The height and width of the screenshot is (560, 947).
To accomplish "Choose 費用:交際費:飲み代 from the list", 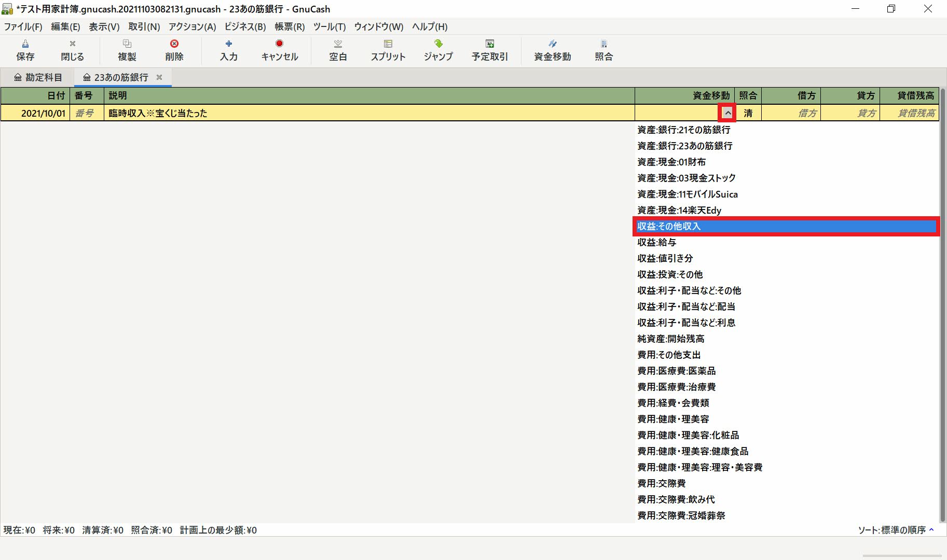I will point(787,499).
